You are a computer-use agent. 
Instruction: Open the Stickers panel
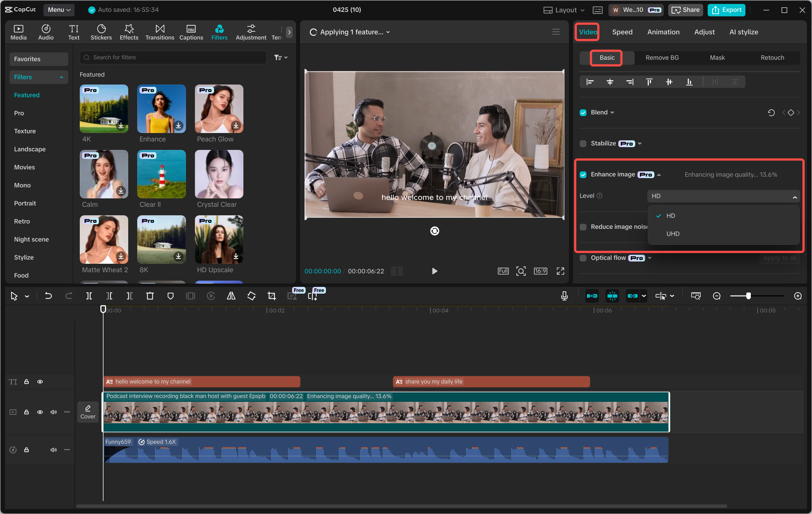pos(101,32)
